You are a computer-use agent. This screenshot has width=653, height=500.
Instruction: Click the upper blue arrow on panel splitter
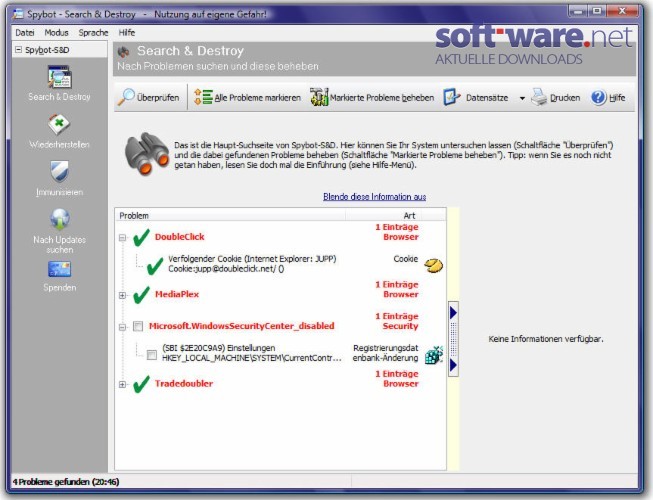coord(454,312)
